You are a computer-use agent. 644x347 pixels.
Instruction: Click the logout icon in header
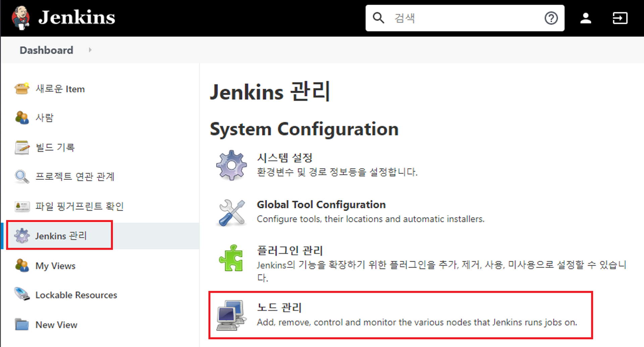620,18
